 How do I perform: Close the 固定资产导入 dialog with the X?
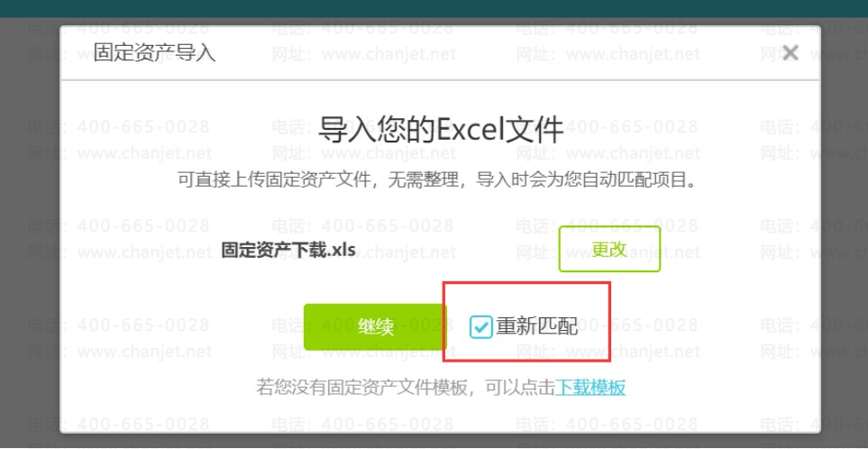(790, 53)
